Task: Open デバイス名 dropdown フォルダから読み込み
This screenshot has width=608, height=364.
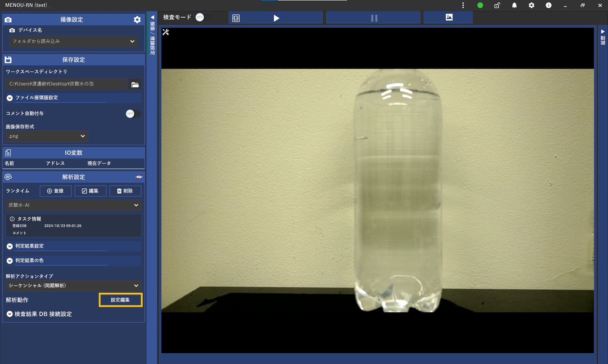Action: (x=73, y=41)
